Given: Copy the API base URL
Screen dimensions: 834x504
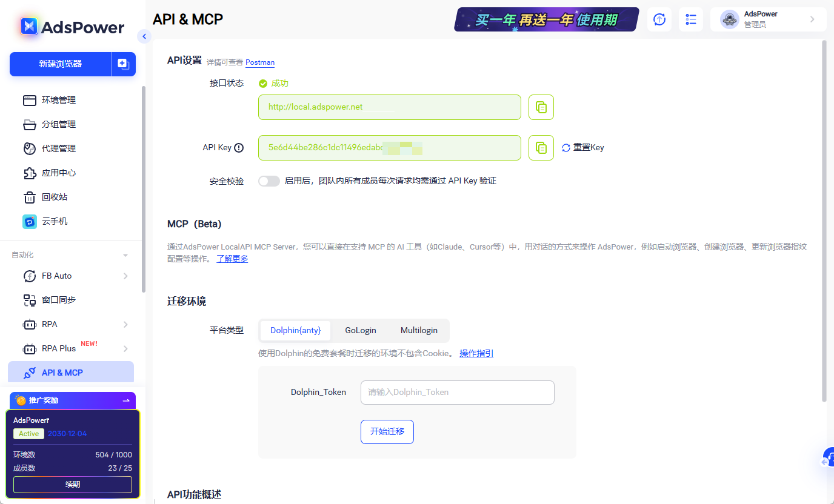Looking at the screenshot, I should coord(541,107).
